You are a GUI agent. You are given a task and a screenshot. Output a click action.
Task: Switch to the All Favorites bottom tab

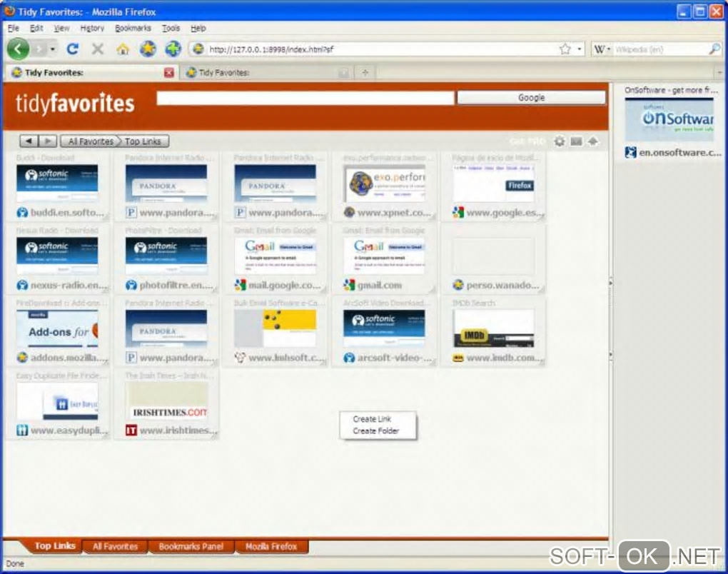[115, 546]
